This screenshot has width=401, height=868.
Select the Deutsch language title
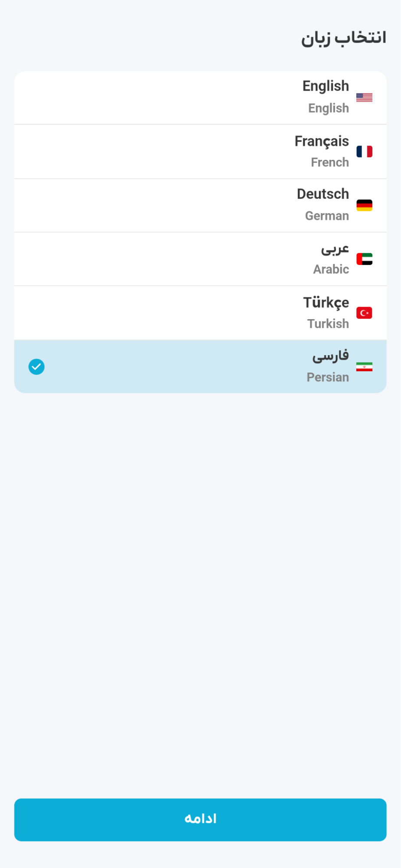(x=323, y=194)
